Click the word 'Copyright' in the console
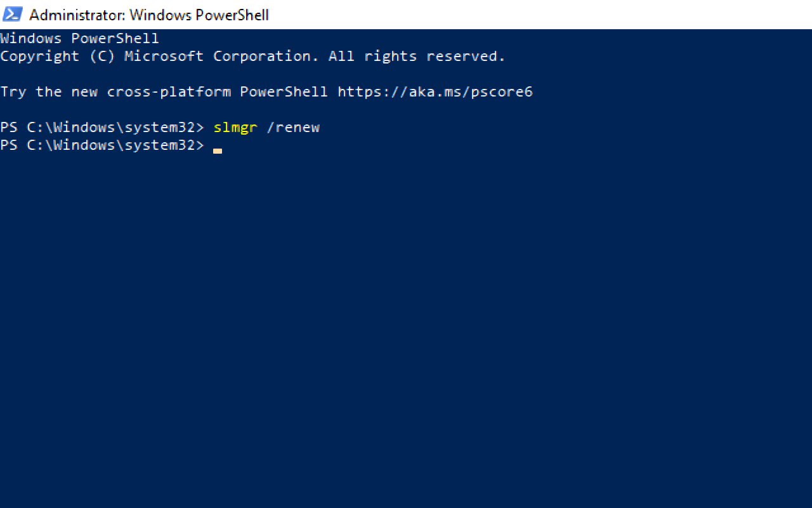 coord(39,57)
